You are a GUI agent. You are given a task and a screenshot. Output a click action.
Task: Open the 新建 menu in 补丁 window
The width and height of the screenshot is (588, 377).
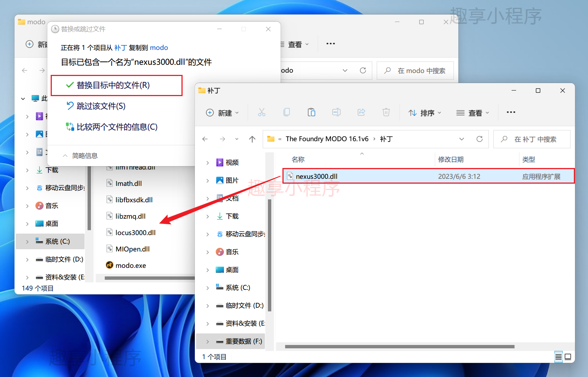222,113
